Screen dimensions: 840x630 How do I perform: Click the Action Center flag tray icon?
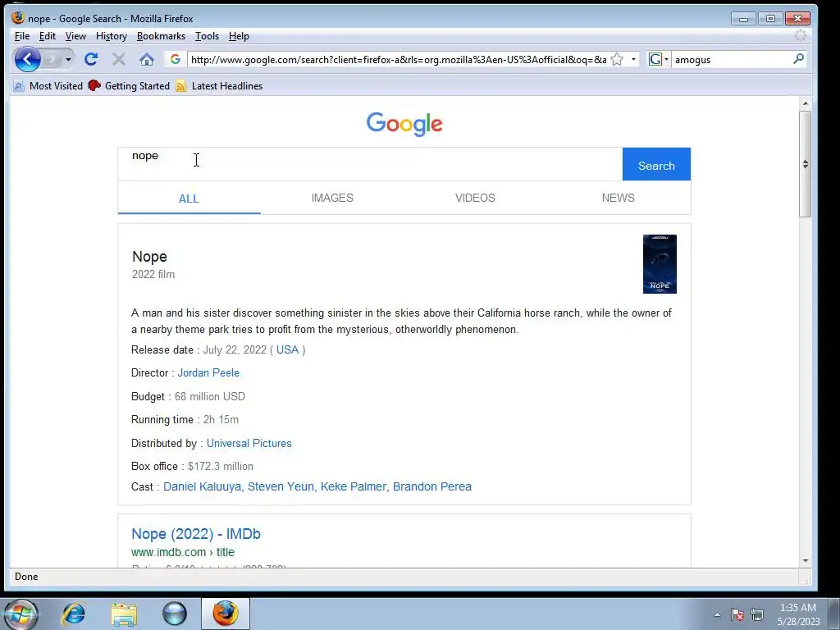click(x=737, y=614)
